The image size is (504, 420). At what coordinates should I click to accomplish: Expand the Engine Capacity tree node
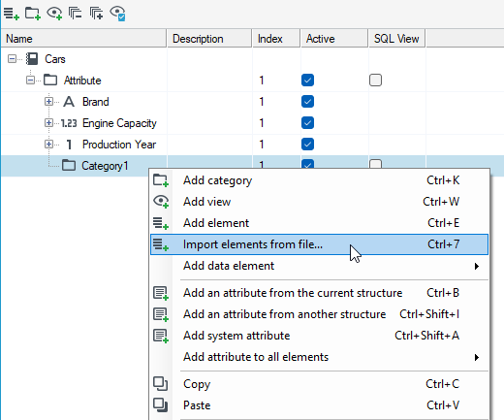tap(48, 123)
